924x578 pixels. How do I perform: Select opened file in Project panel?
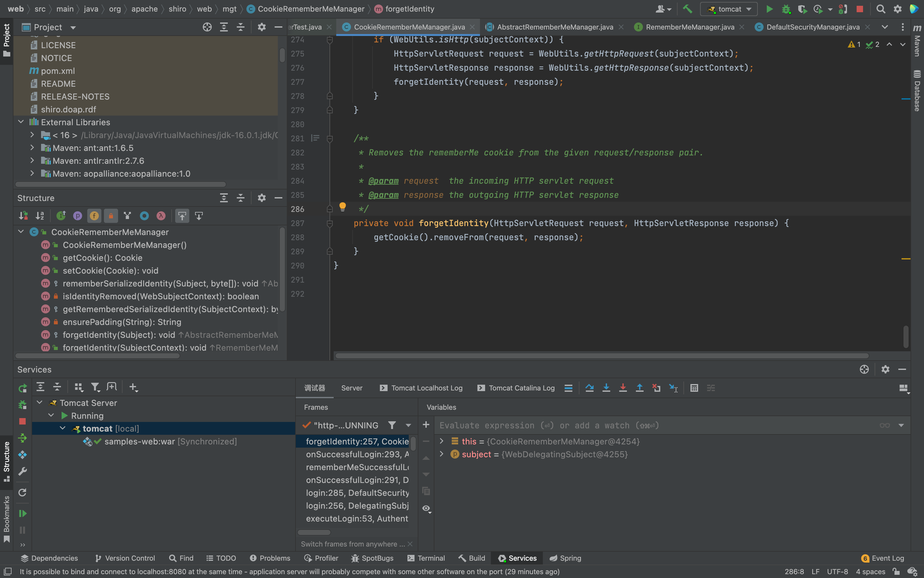(207, 27)
